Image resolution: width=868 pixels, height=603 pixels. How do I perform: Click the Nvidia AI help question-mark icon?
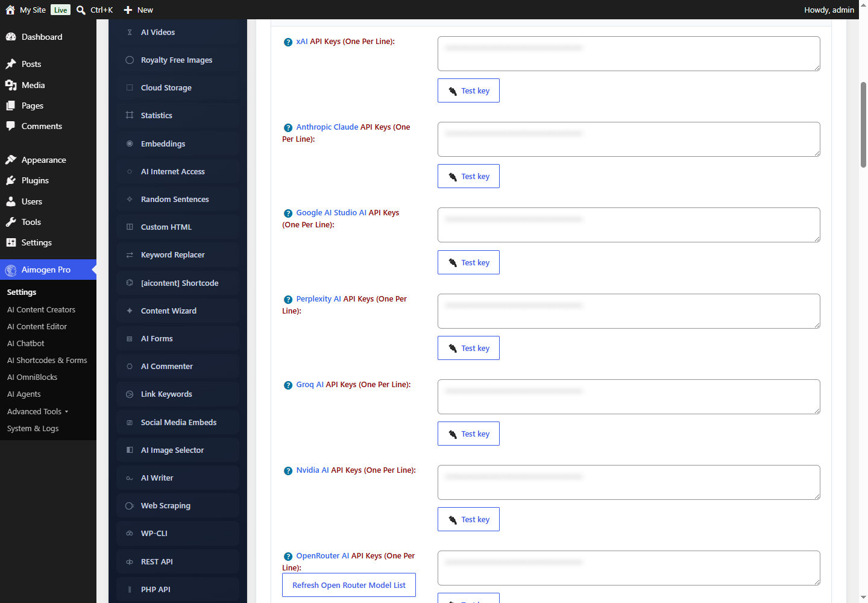[x=288, y=471]
